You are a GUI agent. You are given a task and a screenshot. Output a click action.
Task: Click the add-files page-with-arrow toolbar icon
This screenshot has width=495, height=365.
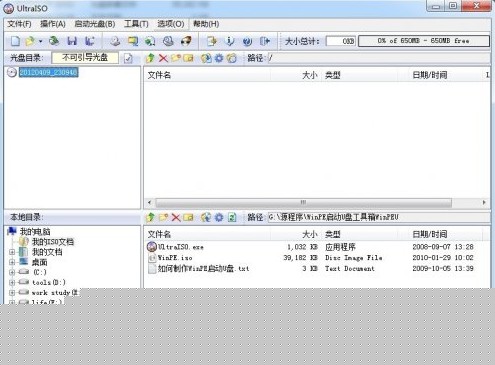pyautogui.click(x=212, y=41)
